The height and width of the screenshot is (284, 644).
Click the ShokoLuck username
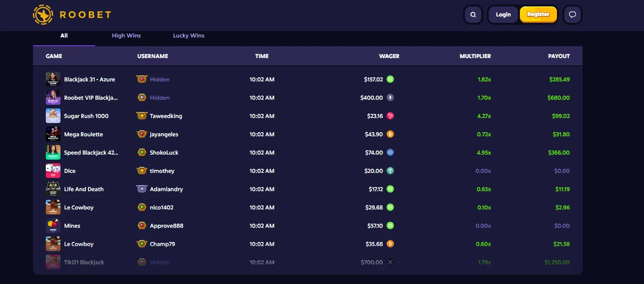click(164, 153)
